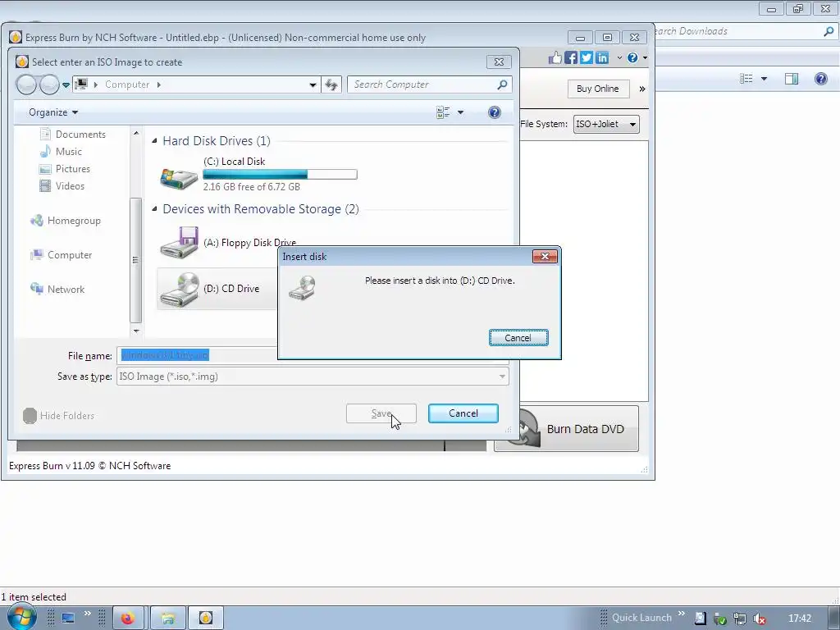
Task: Open recent locations dropdown arrow
Action: click(x=66, y=84)
